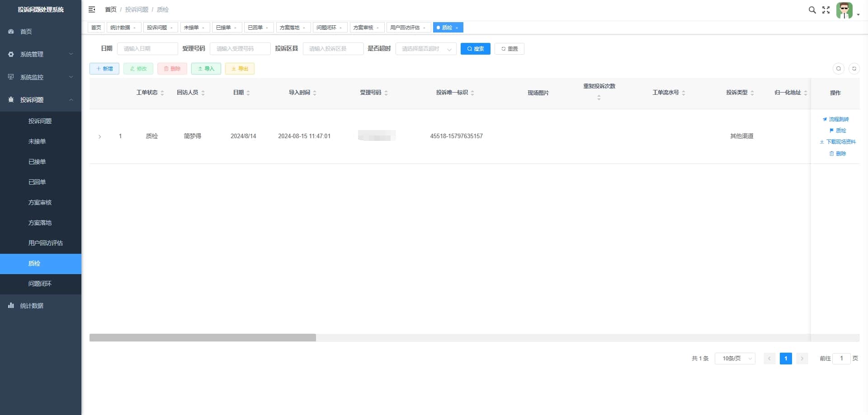This screenshot has height=415, width=868.
Task: Click the yellow 导出 export button
Action: tap(240, 69)
